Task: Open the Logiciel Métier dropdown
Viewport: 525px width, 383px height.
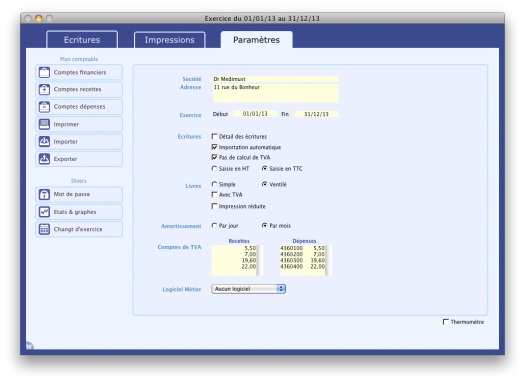Action: click(x=248, y=289)
